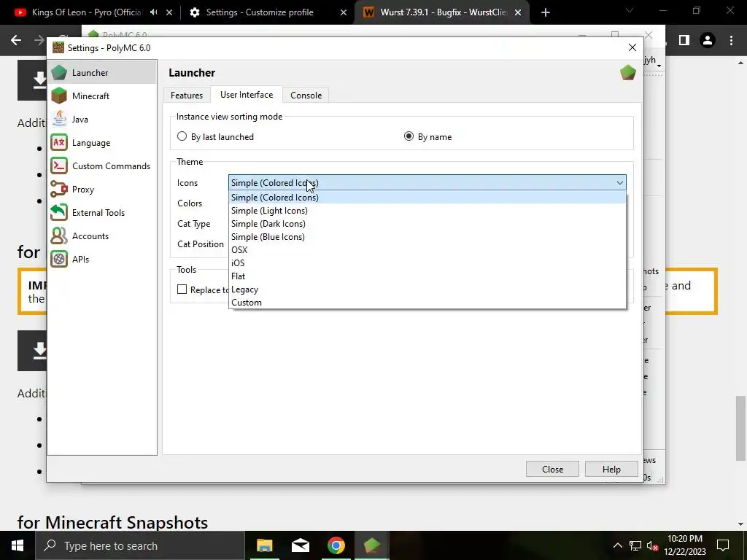Open the notification center icon

click(x=723, y=545)
